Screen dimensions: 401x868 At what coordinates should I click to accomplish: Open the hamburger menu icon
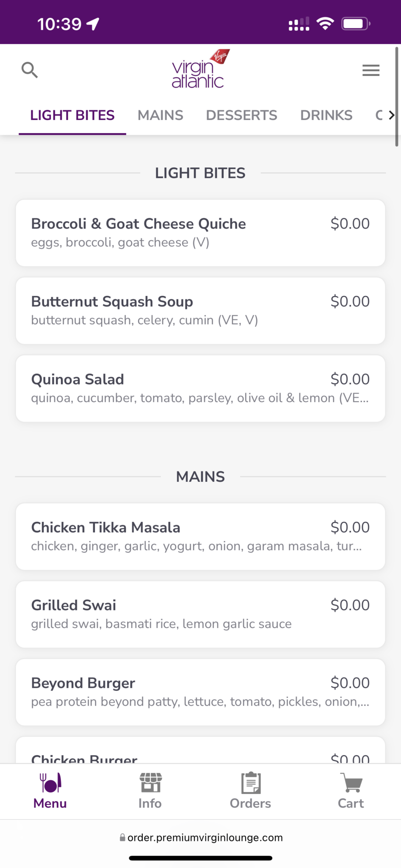pos(371,70)
